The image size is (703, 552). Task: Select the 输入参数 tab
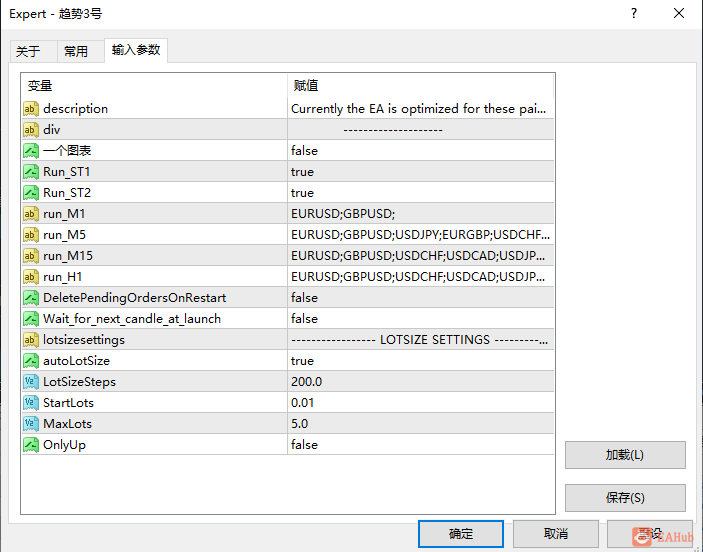[x=136, y=50]
